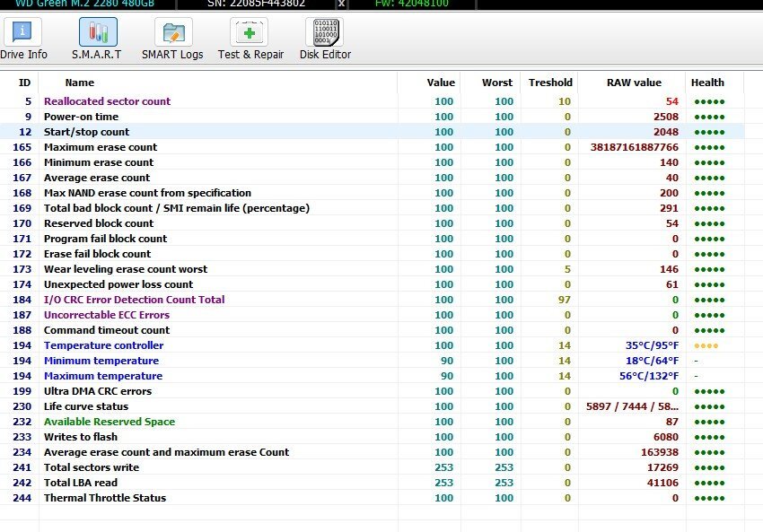
Task: Sort by the ID column header
Action: point(24,83)
